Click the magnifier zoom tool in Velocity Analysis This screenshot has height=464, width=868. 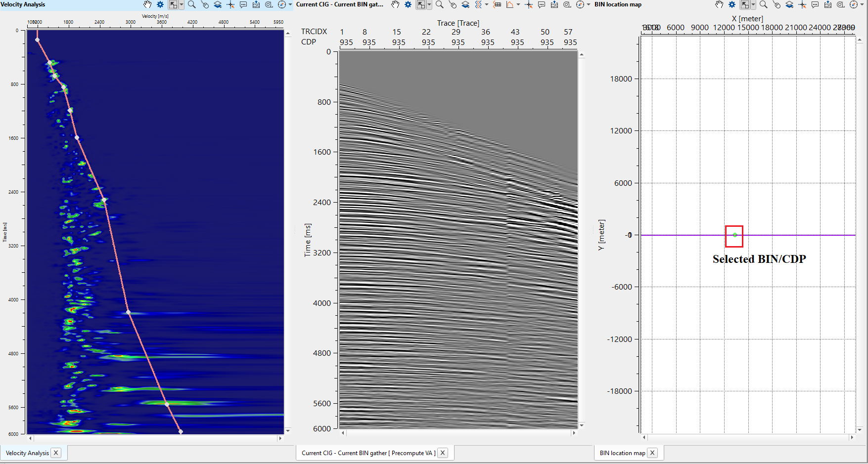coord(192,4)
